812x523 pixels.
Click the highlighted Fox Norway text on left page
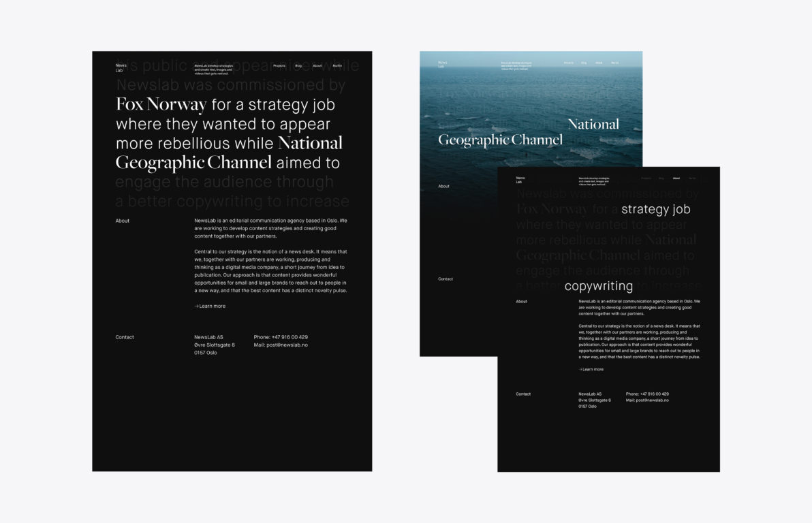tap(161, 105)
